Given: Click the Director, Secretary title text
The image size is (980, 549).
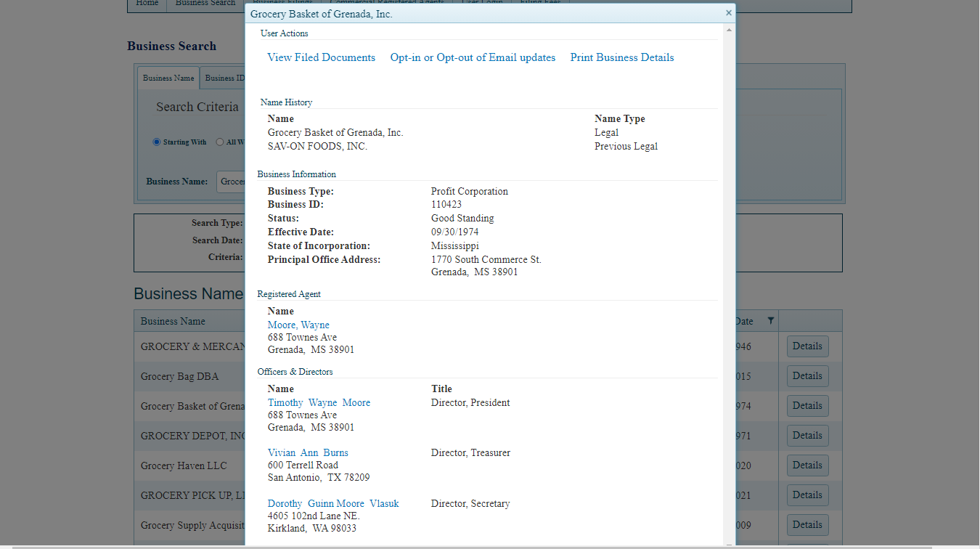Looking at the screenshot, I should [x=470, y=503].
